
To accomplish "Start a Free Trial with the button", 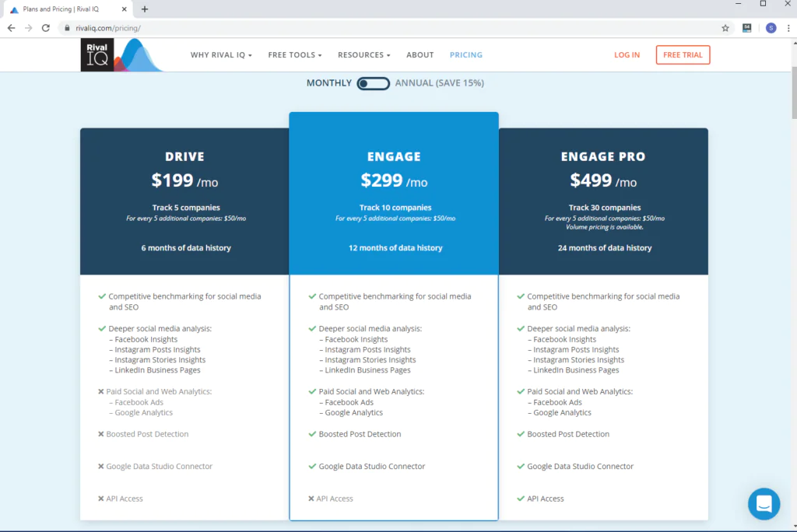I will point(683,55).
